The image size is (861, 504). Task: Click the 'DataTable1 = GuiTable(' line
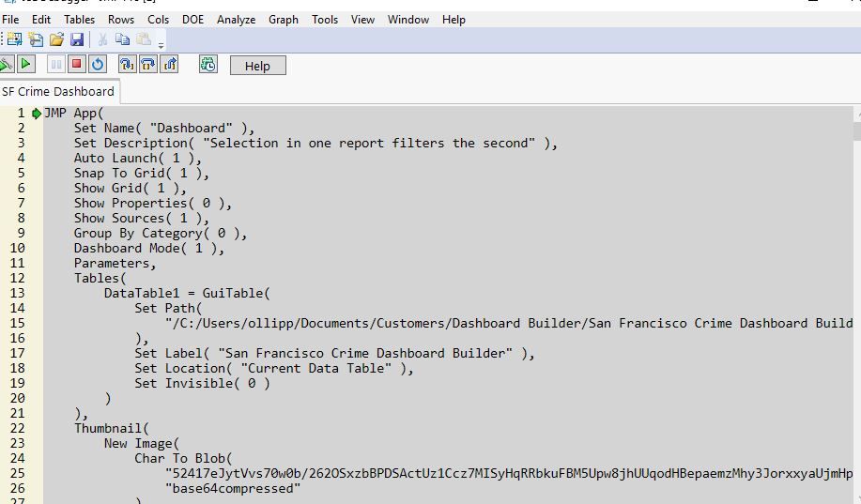pos(187,293)
